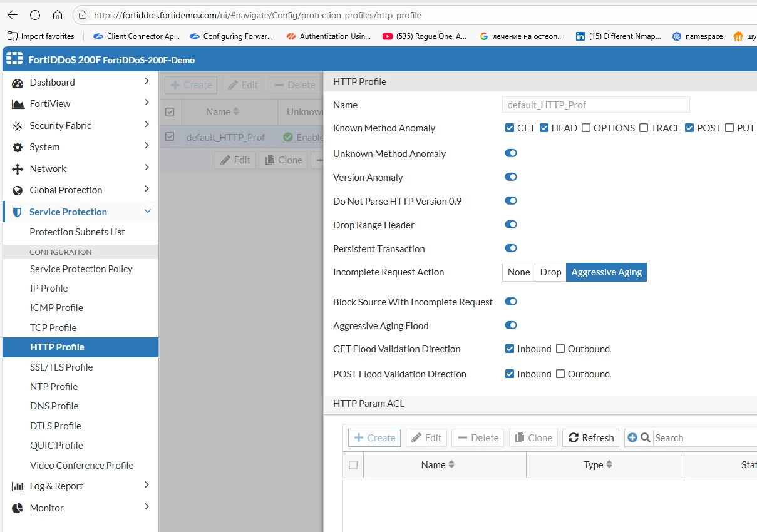This screenshot has height=532, width=757.
Task: Collapse the Service Protection menu chevron
Action: coord(148,212)
